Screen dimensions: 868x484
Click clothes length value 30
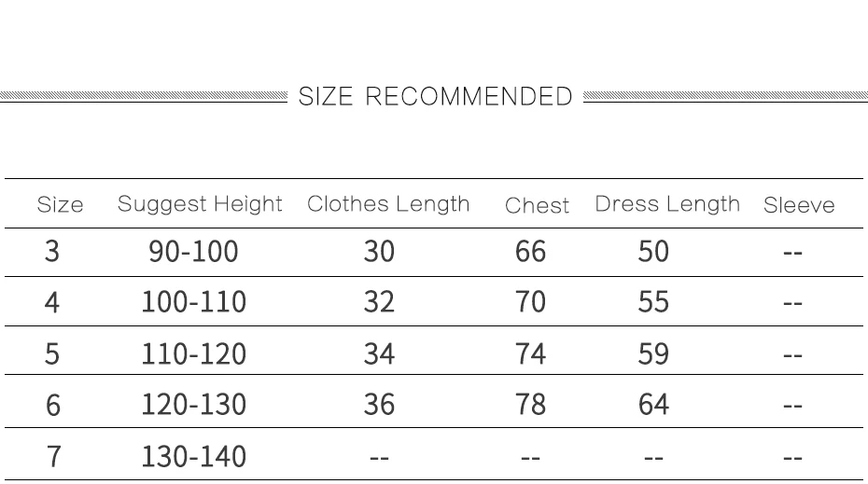click(x=379, y=252)
